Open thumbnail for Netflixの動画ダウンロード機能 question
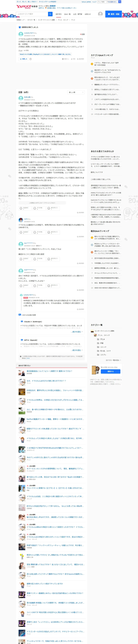The width and height of the screenshot is (138, 644). coord(22,421)
